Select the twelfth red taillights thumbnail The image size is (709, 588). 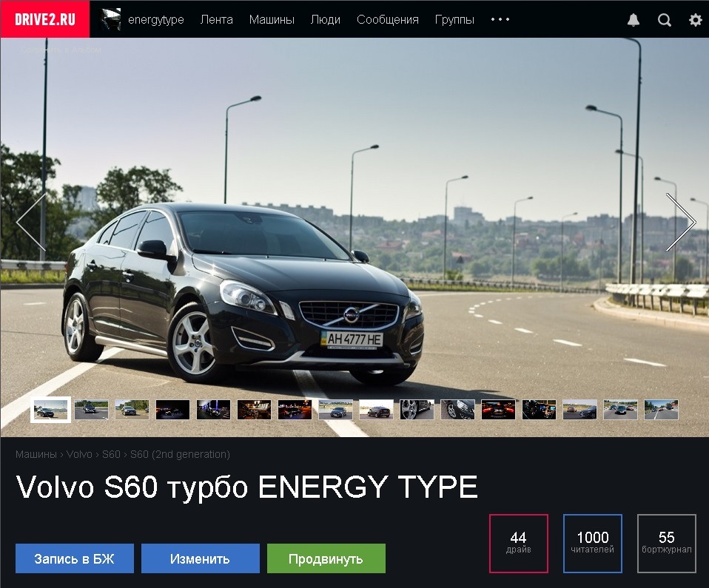[x=498, y=410]
